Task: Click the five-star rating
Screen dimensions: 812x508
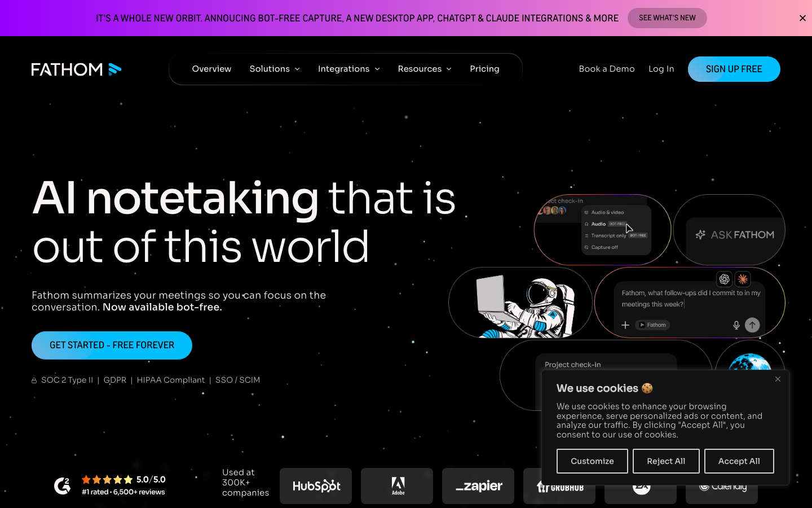Action: point(107,480)
